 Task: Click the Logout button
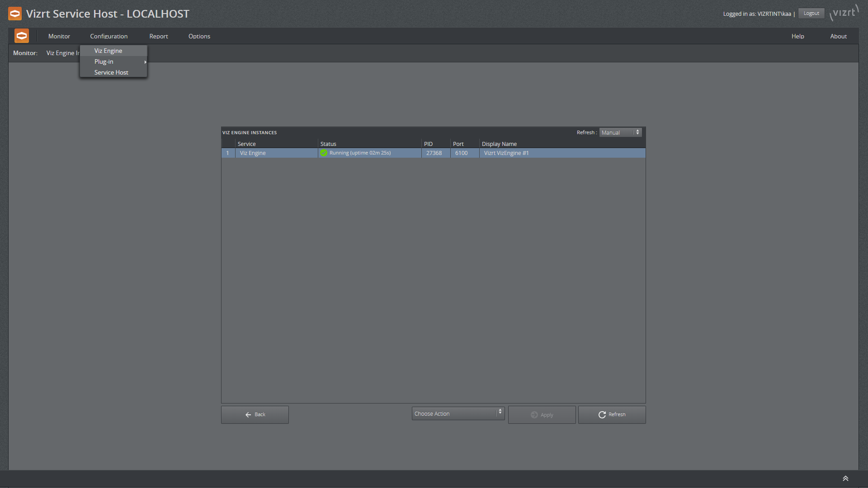point(811,13)
